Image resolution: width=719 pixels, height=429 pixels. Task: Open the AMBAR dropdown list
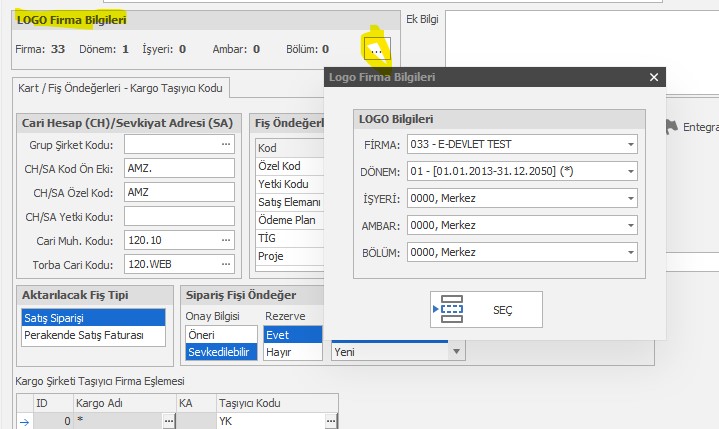point(630,226)
